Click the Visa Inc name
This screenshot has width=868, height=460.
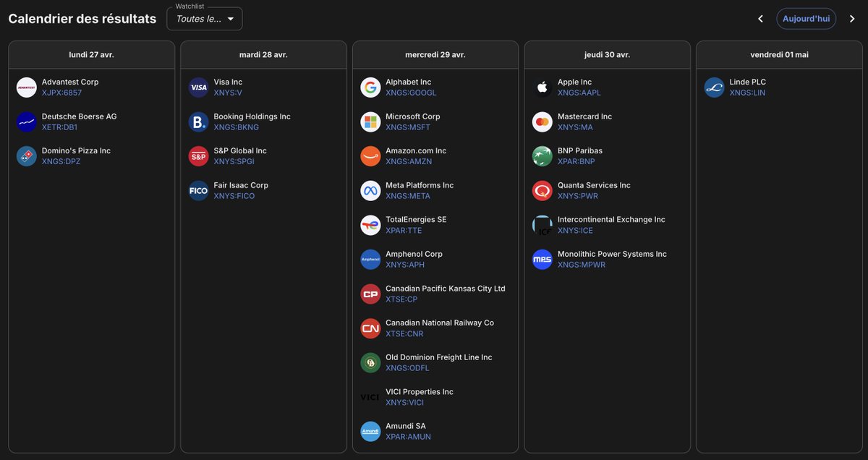(228, 82)
